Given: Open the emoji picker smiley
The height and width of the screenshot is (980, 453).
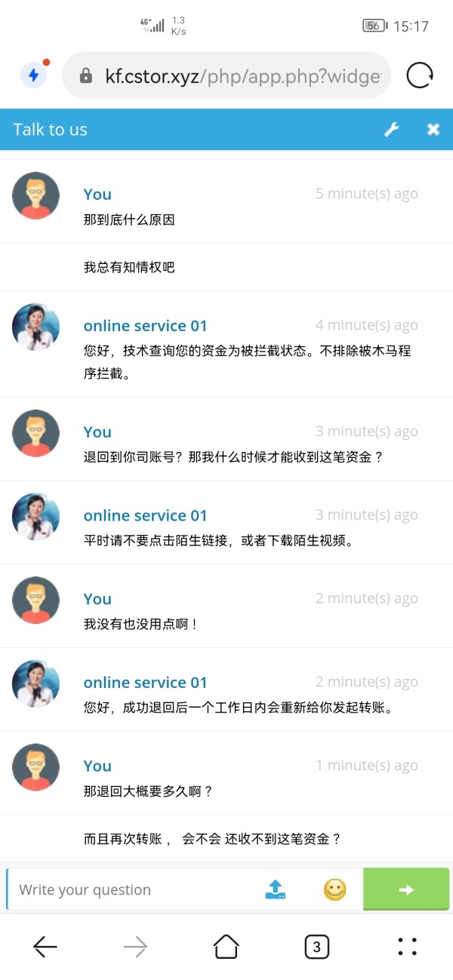Looking at the screenshot, I should 334,889.
